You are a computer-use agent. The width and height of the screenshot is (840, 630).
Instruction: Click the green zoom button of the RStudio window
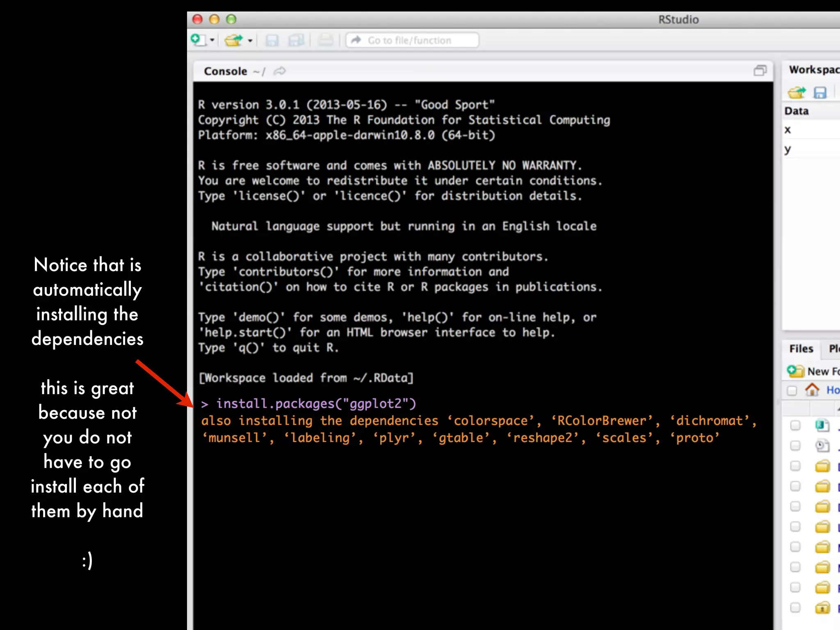click(x=231, y=19)
